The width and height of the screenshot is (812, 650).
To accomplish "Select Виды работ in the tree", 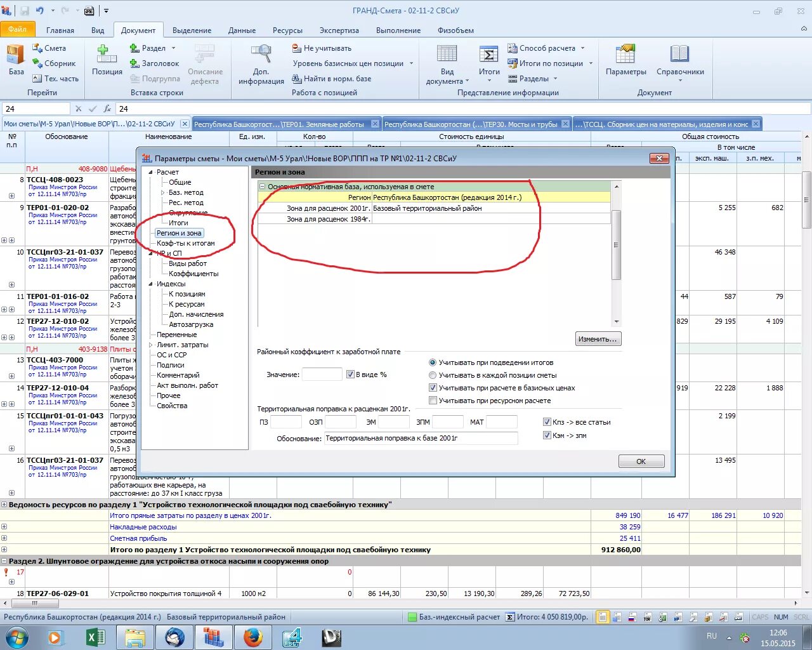I will click(x=188, y=263).
